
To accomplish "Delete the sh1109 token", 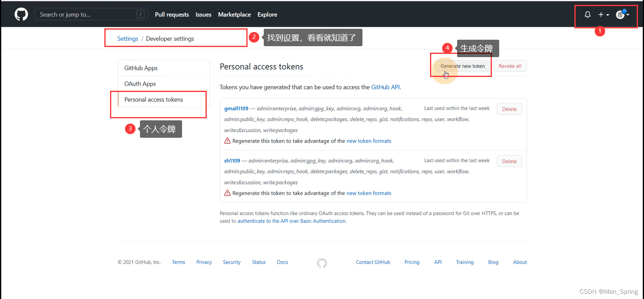I will [x=509, y=161].
